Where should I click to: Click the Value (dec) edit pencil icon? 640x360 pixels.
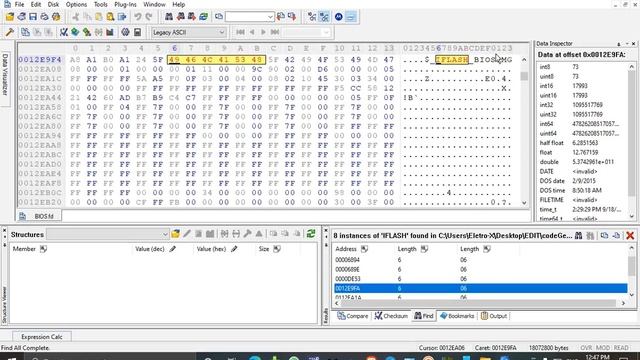pos(173,249)
